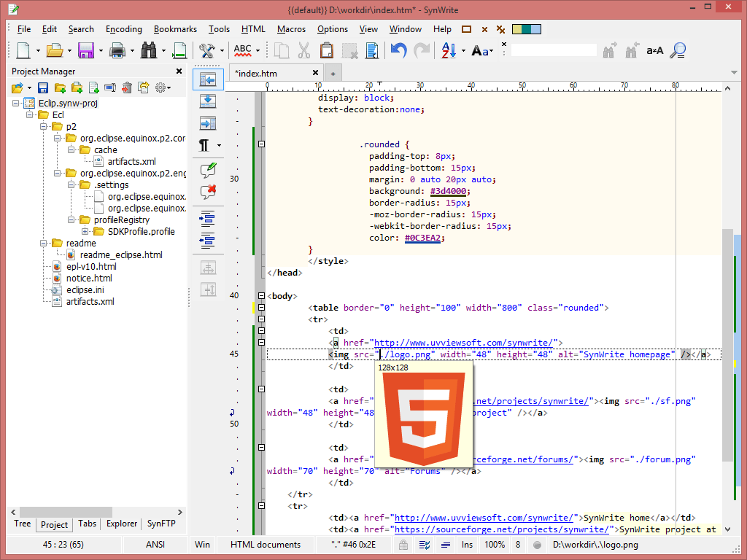Click the toolbar search input field
This screenshot has height=560, width=747.
tap(553, 50)
